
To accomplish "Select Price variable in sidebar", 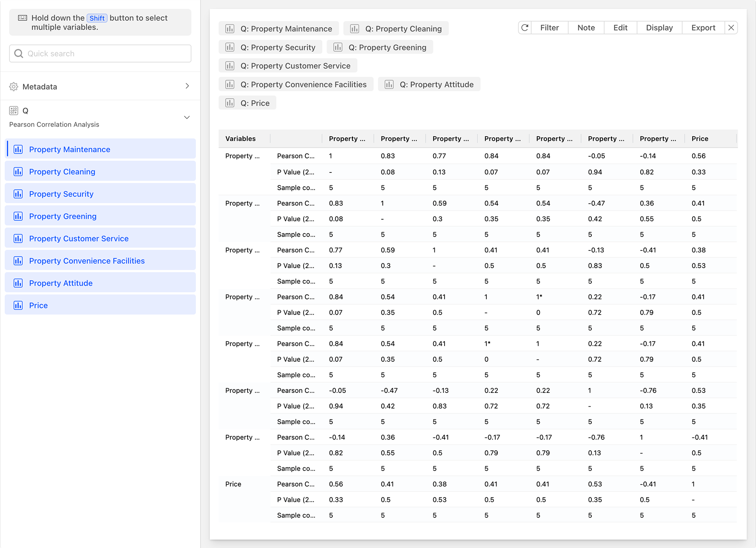I will 100,305.
